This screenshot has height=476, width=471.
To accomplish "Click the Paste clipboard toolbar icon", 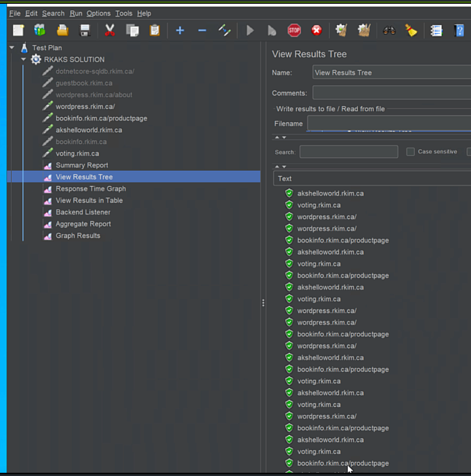I will pos(154,31).
